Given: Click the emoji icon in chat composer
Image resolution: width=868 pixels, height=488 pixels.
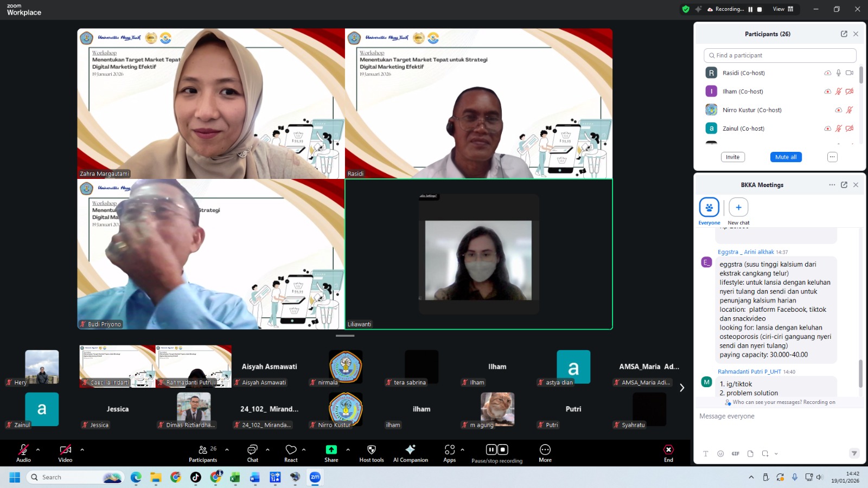Looking at the screenshot, I should click(720, 454).
